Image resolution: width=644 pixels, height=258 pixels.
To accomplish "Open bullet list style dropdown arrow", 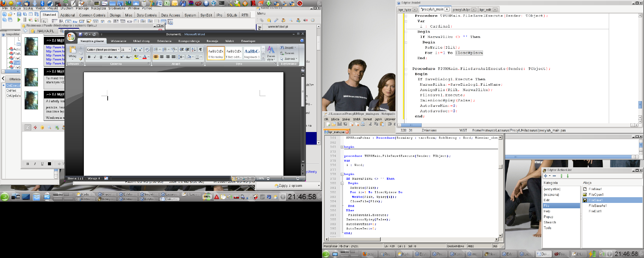I will click(x=159, y=49).
